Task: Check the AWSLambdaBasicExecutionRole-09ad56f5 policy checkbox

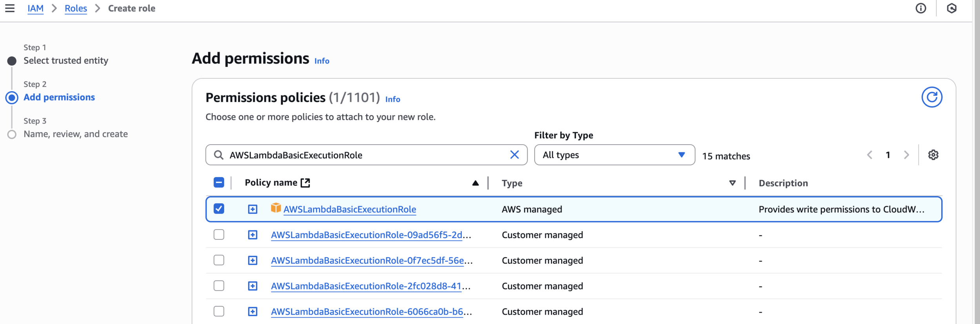Action: pos(219,235)
